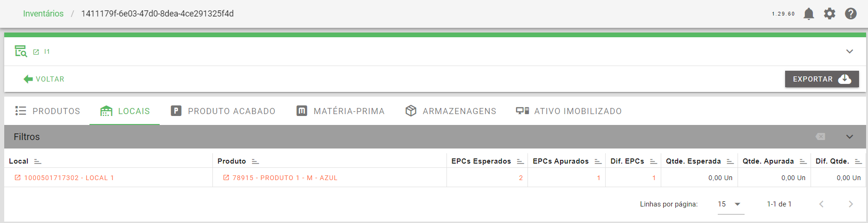Go back with the VOLTAR button

coord(44,79)
